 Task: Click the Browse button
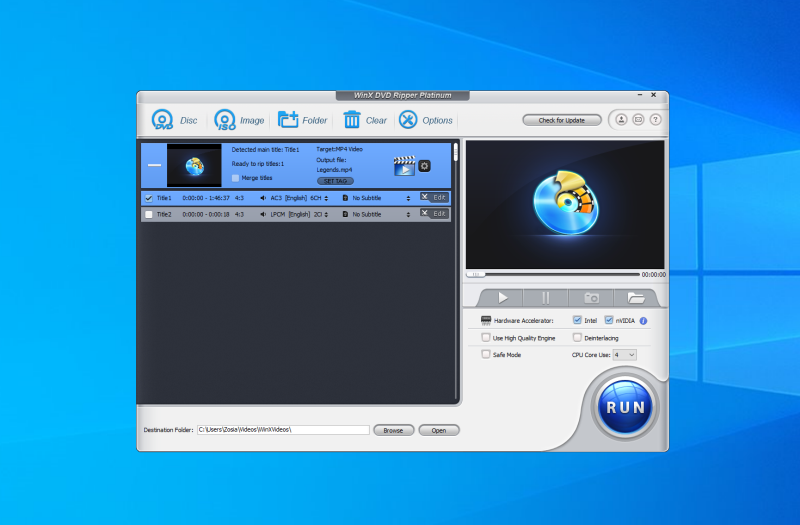coord(393,430)
